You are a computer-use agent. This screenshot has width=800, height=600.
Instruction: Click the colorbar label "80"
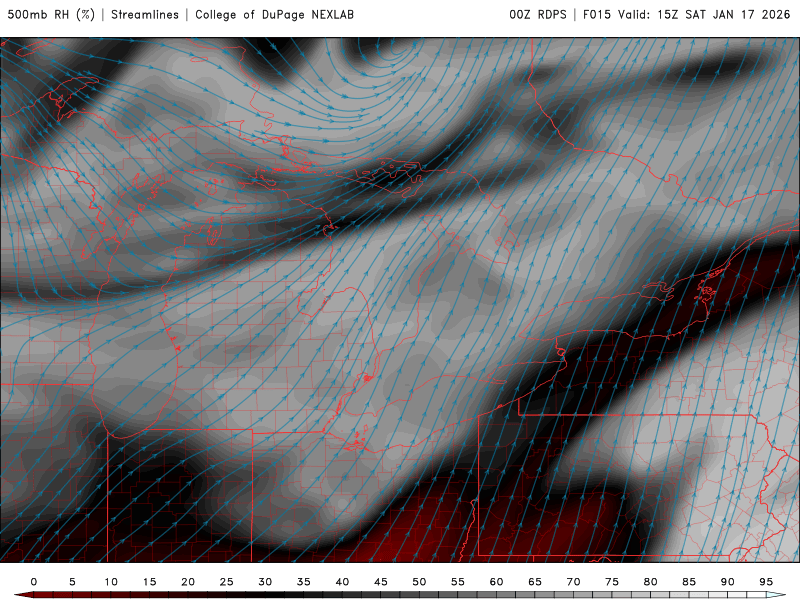pos(651,582)
